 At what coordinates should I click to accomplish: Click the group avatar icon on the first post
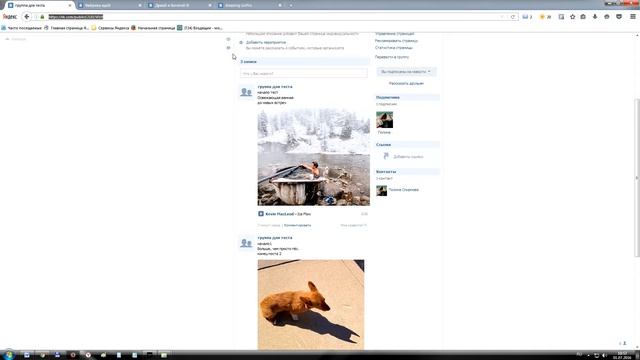coord(246,92)
